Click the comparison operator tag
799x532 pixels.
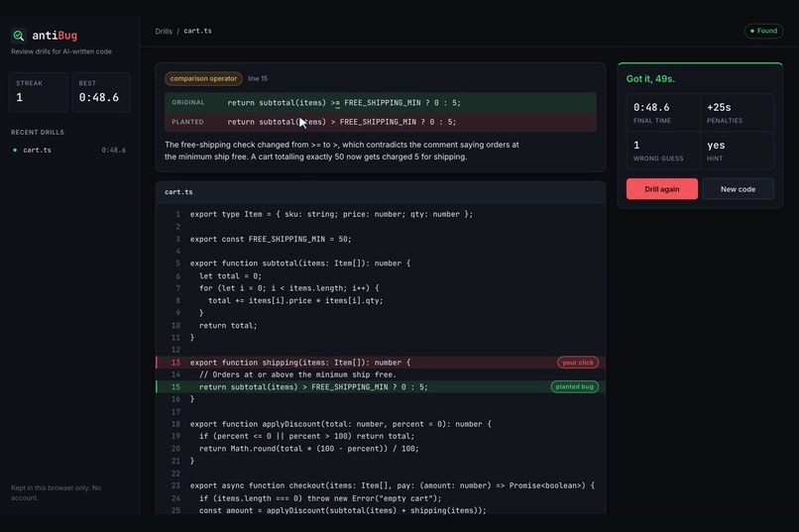203,78
